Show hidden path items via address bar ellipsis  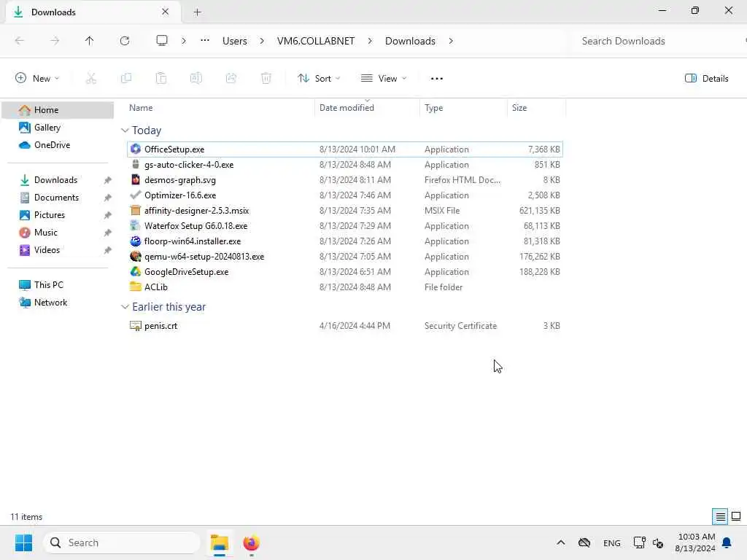pos(205,41)
